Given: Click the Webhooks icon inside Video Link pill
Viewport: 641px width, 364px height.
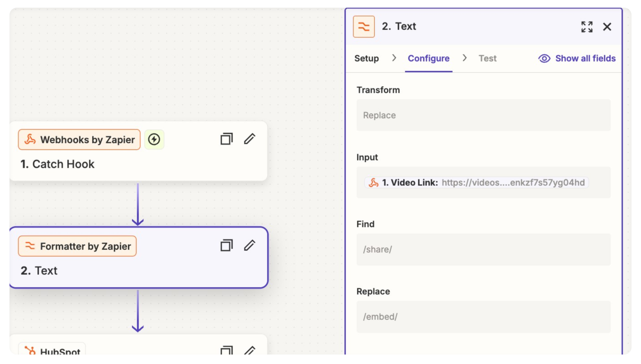Looking at the screenshot, I should [x=373, y=182].
